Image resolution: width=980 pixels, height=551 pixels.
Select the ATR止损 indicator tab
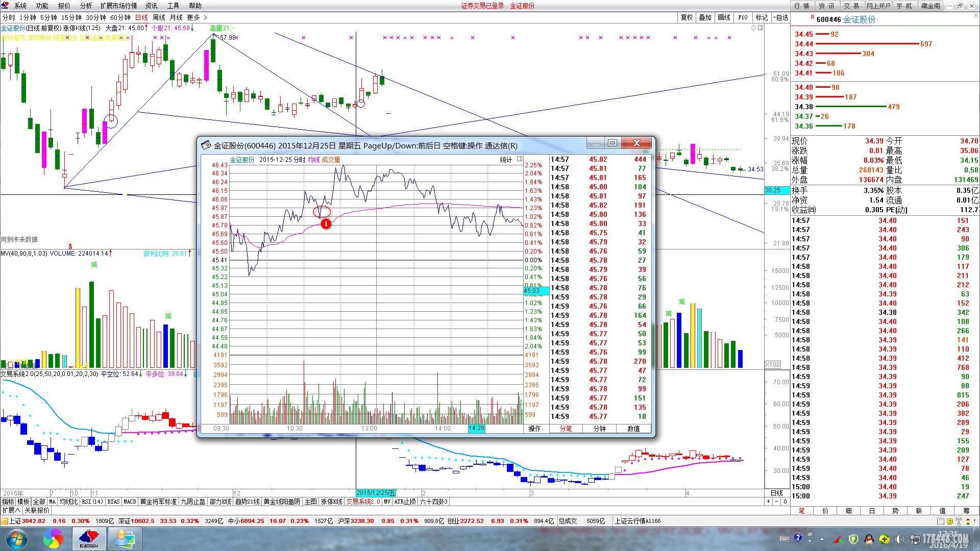coord(405,502)
